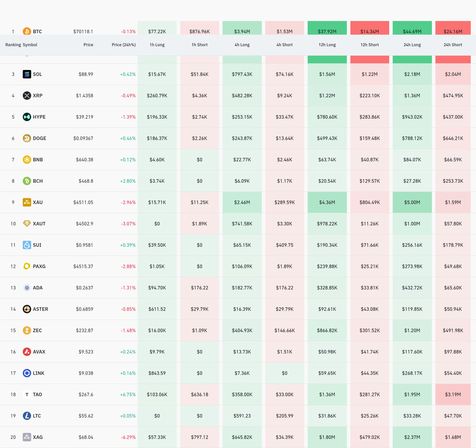Image resolution: width=476 pixels, height=448 pixels.
Task: Click the AVAX red icon
Action: (27, 352)
